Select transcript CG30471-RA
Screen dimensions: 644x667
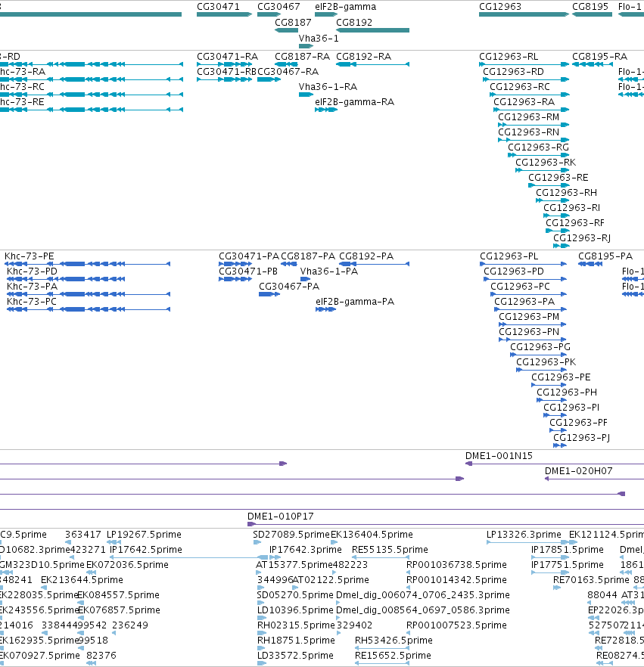(x=224, y=65)
